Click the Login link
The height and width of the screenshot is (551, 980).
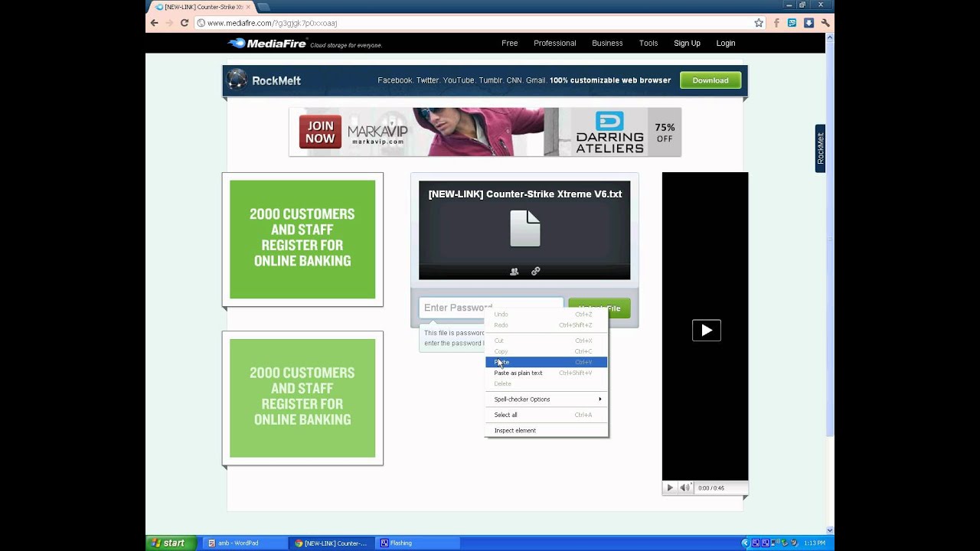click(x=726, y=44)
